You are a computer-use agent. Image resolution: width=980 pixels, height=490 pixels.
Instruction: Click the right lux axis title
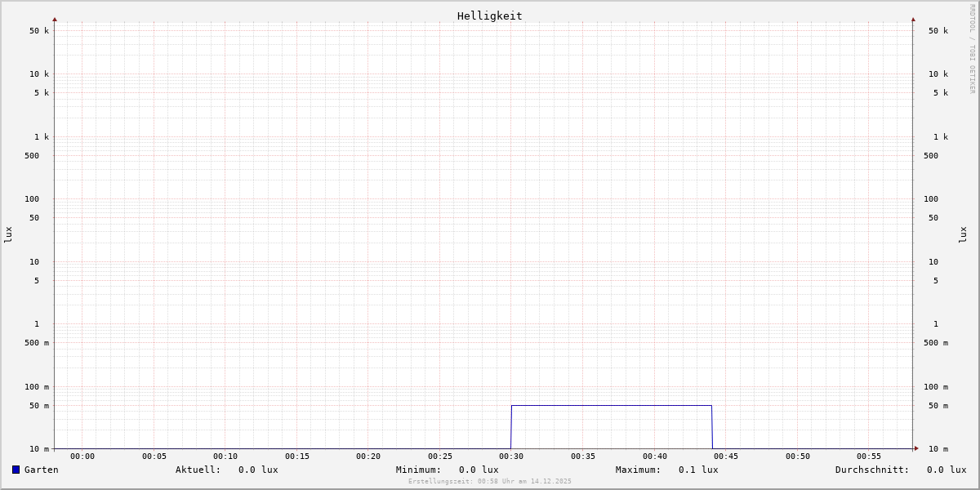963,234
